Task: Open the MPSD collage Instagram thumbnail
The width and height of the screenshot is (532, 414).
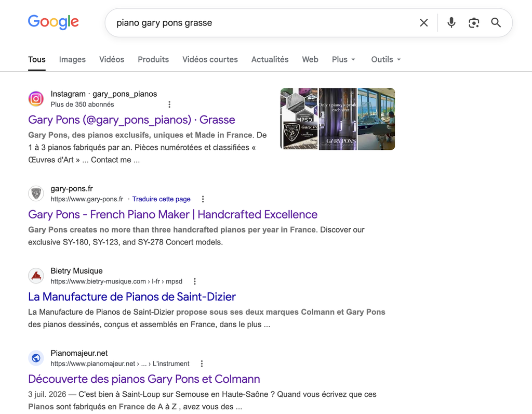Action: (299, 119)
